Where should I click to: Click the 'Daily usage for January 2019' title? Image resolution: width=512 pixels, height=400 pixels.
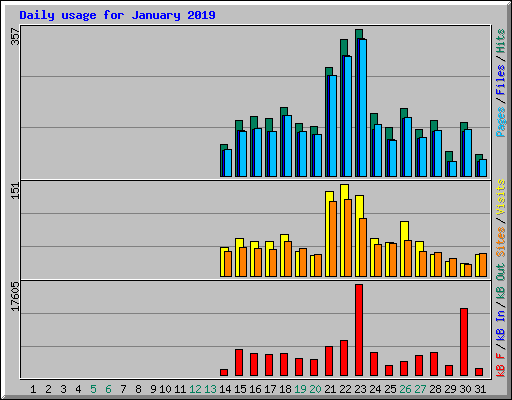coord(117,16)
